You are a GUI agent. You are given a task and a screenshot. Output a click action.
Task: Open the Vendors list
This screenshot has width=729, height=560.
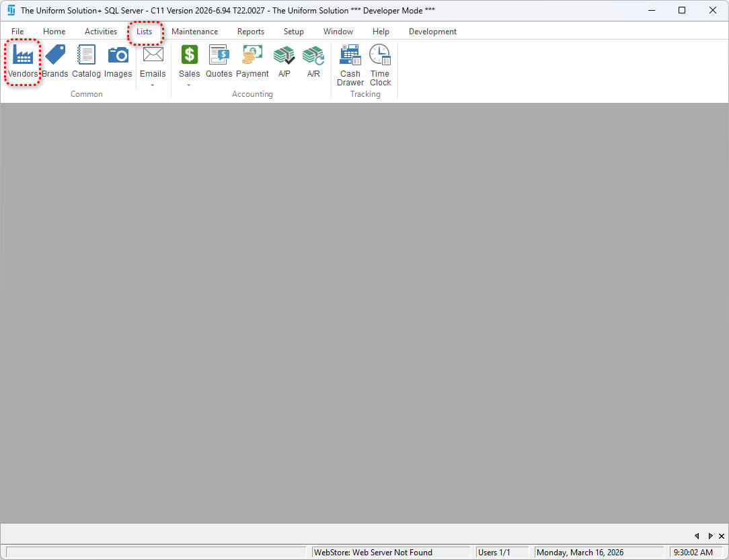[x=23, y=62]
